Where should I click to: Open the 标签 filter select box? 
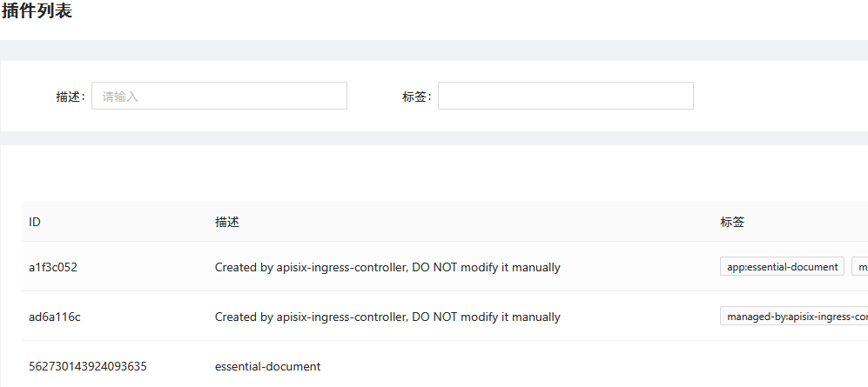(565, 97)
